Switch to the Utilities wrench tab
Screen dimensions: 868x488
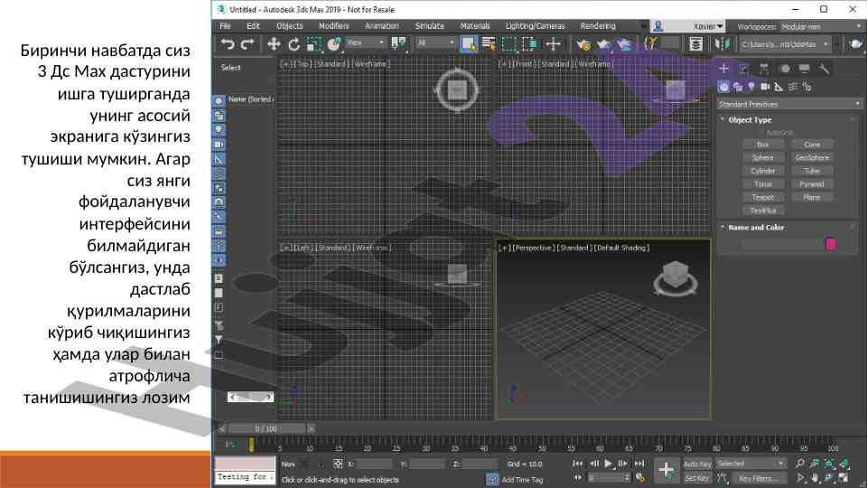[825, 69]
